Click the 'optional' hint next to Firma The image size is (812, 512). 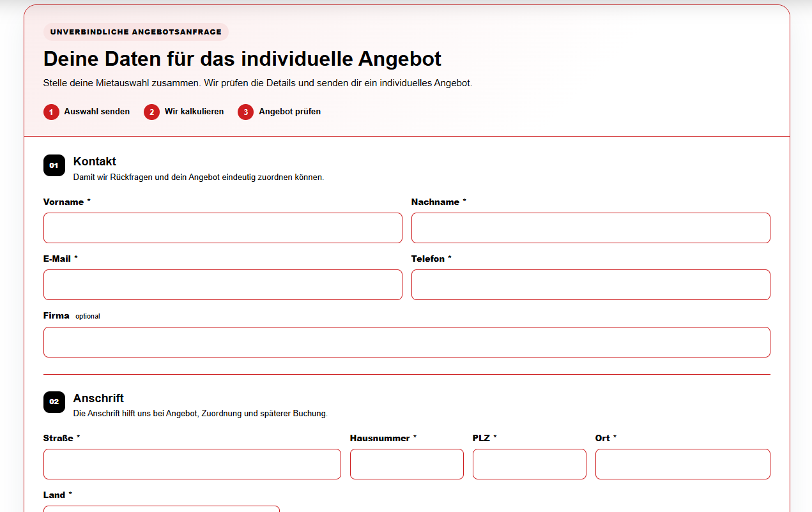pyautogui.click(x=88, y=316)
